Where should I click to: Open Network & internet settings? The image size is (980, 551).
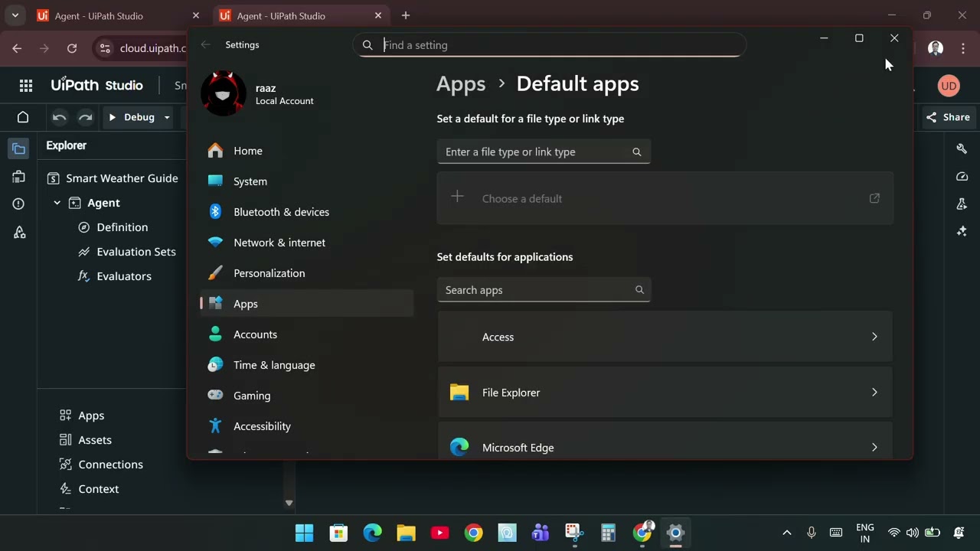(x=306, y=243)
